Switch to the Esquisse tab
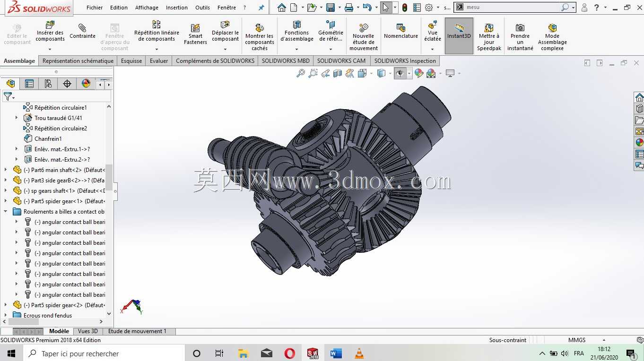This screenshot has height=361, width=644. (131, 61)
